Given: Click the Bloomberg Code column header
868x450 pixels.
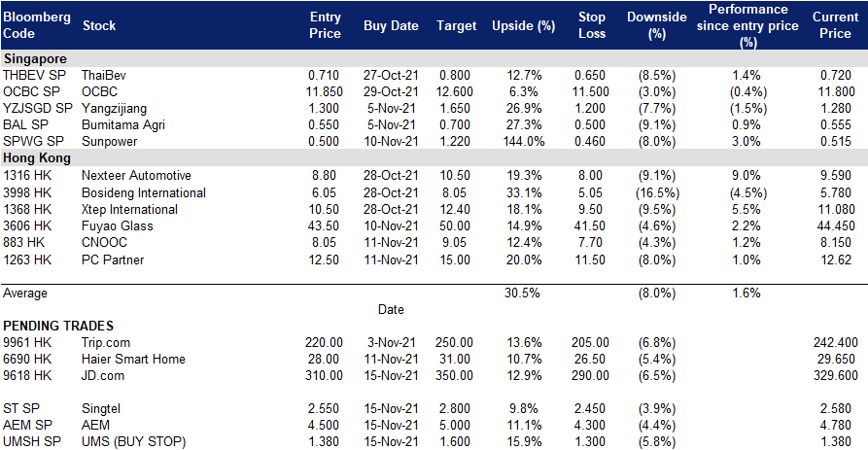Looking at the screenshot, I should [x=37, y=25].
